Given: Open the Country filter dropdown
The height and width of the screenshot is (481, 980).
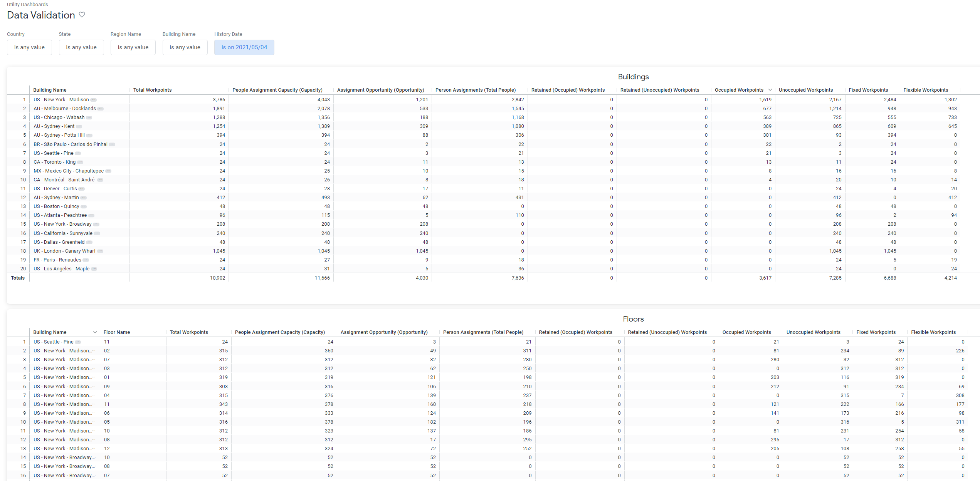Looking at the screenshot, I should pyautogui.click(x=29, y=47).
